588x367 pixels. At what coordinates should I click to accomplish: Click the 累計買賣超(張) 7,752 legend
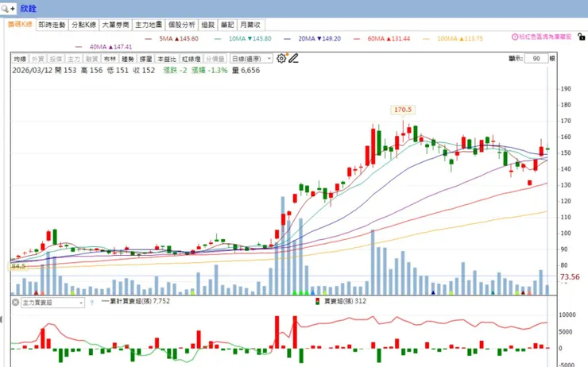(x=136, y=301)
